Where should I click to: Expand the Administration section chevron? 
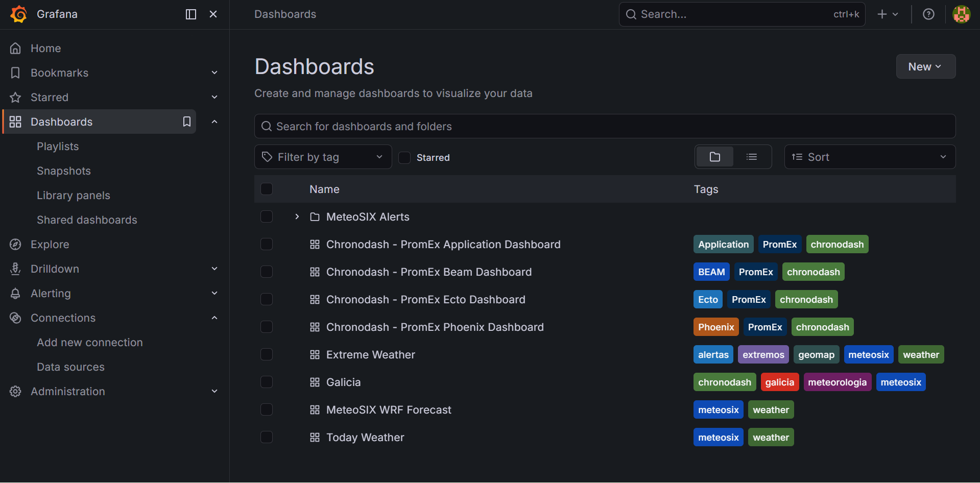(214, 392)
